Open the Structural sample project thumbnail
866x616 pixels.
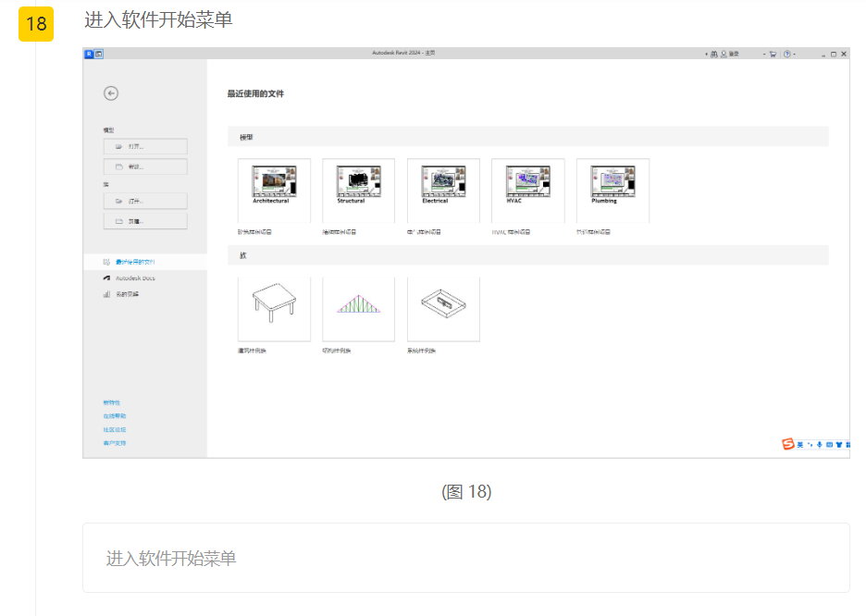click(x=358, y=191)
